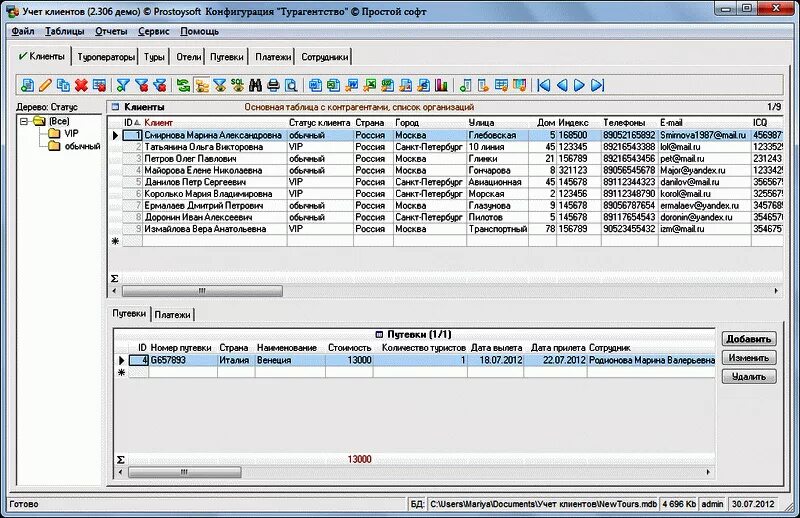Open the Файл menu
This screenshot has width=800, height=518.
[23, 31]
